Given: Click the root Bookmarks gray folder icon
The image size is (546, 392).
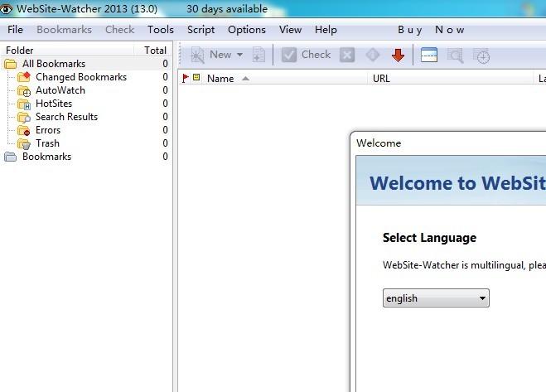Looking at the screenshot, I should click(x=11, y=157).
